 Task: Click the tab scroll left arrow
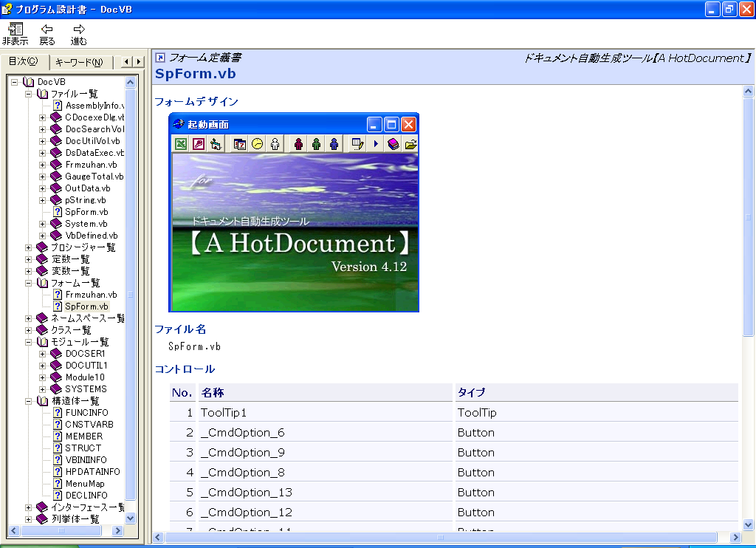[x=126, y=62]
